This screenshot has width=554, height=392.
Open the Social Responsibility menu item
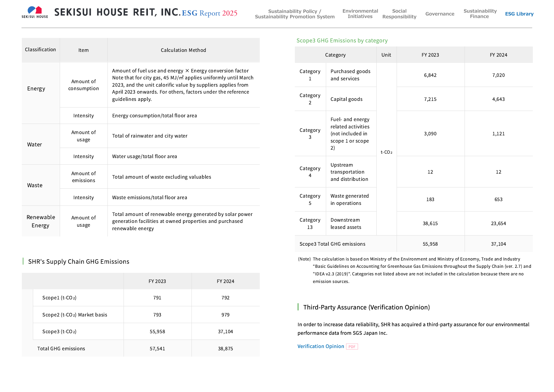click(x=399, y=14)
